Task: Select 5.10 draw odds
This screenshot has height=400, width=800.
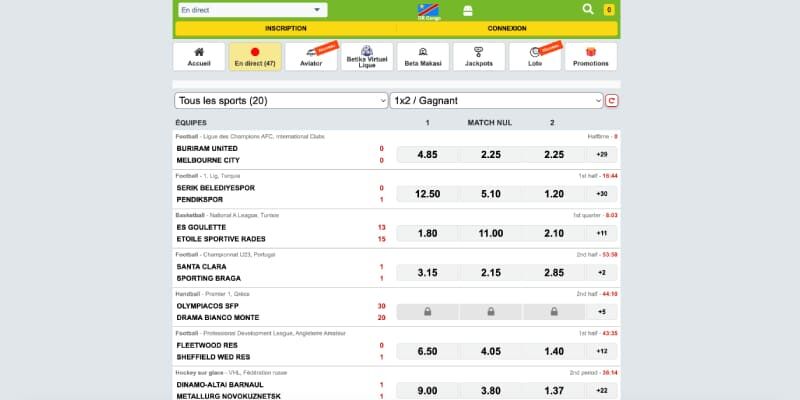Action: pos(491,194)
